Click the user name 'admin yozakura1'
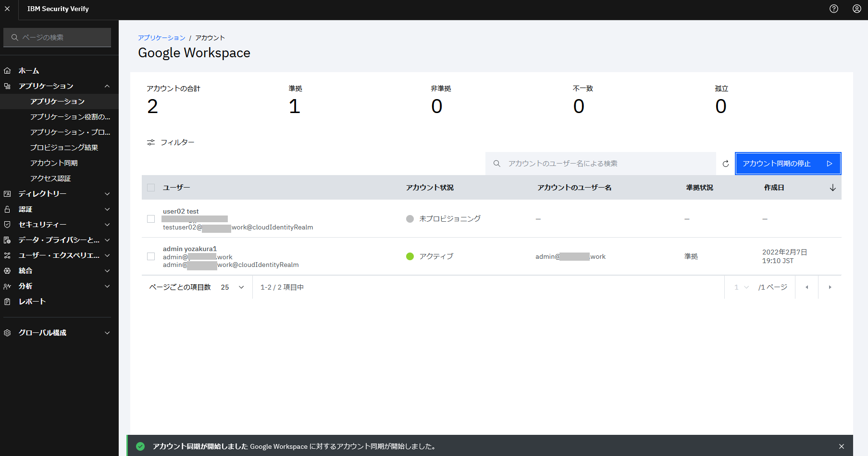Screen dimensions: 868x456 190,249
